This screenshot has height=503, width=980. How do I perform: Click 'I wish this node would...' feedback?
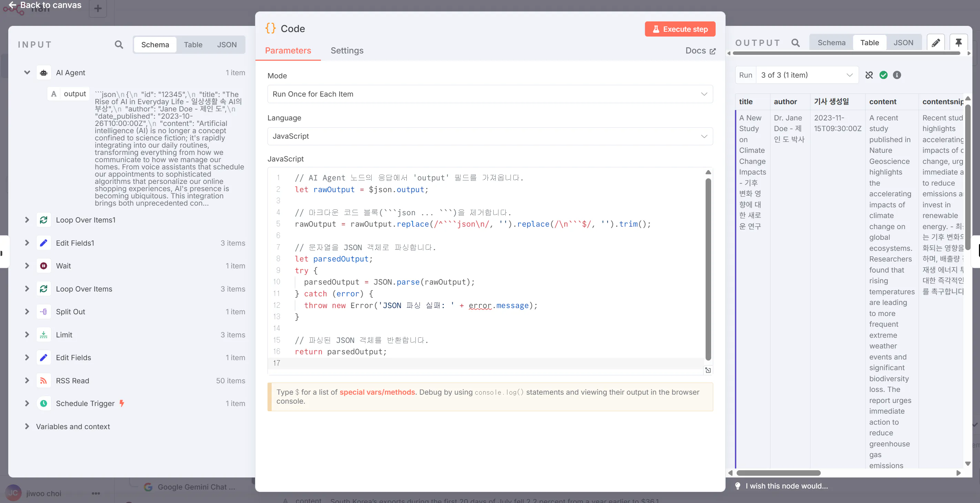tap(786, 486)
